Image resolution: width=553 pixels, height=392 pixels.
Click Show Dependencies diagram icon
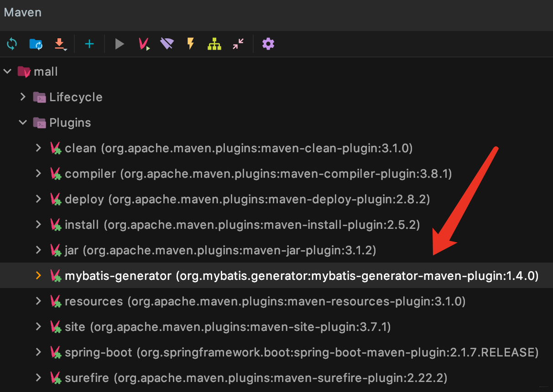pyautogui.click(x=214, y=44)
